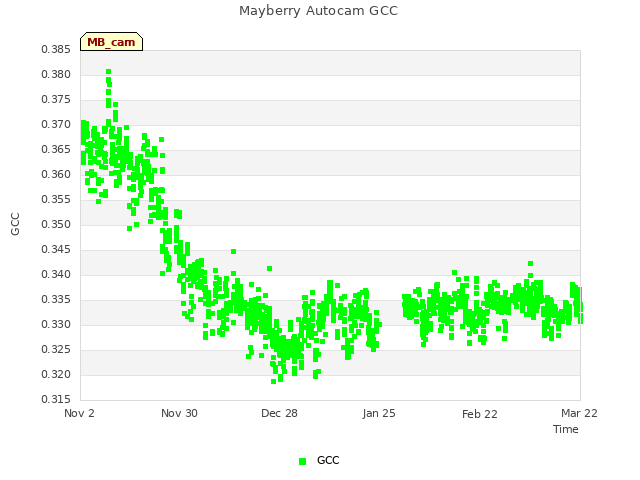Click the Feb 22 x-axis label
This screenshot has width=640, height=480.
(480, 414)
